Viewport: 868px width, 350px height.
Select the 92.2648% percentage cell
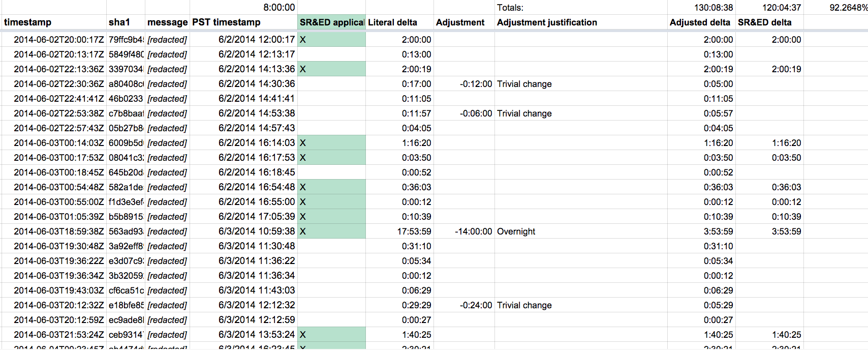(x=836, y=8)
